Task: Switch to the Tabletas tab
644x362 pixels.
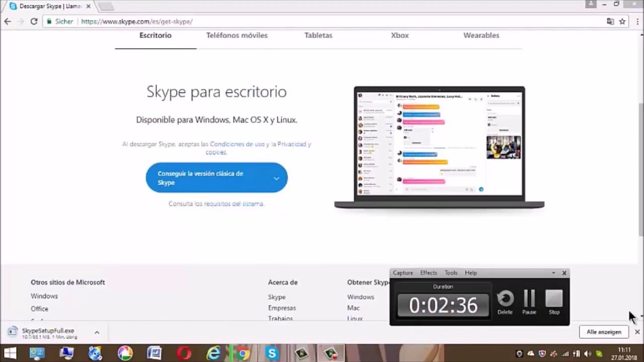Action: click(318, 35)
